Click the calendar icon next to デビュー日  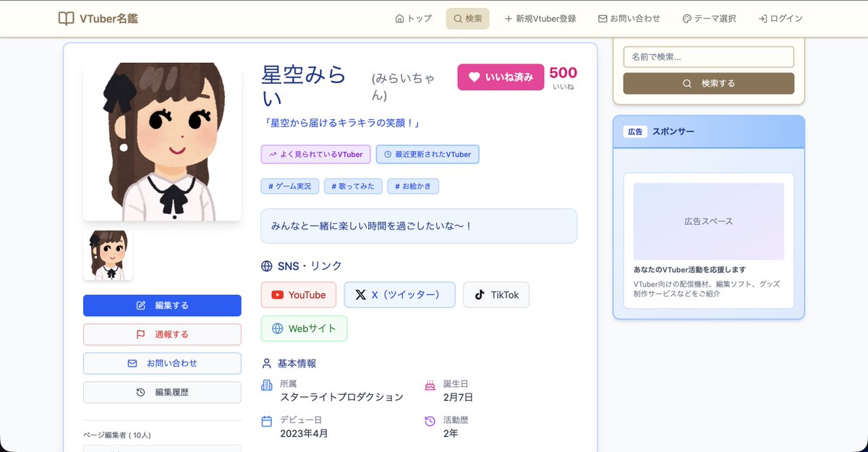(267, 421)
